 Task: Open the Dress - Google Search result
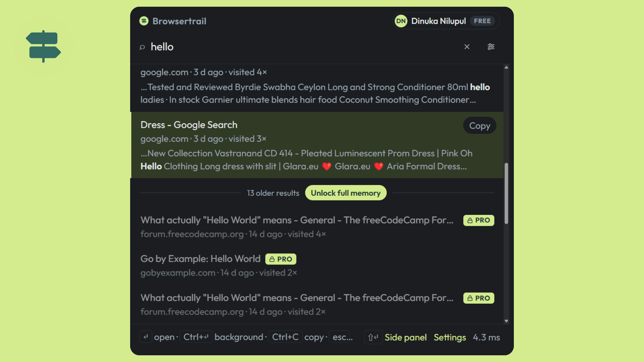click(x=317, y=145)
